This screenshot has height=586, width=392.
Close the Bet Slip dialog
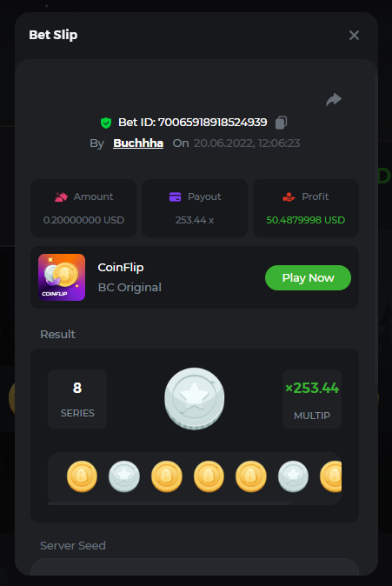(354, 35)
